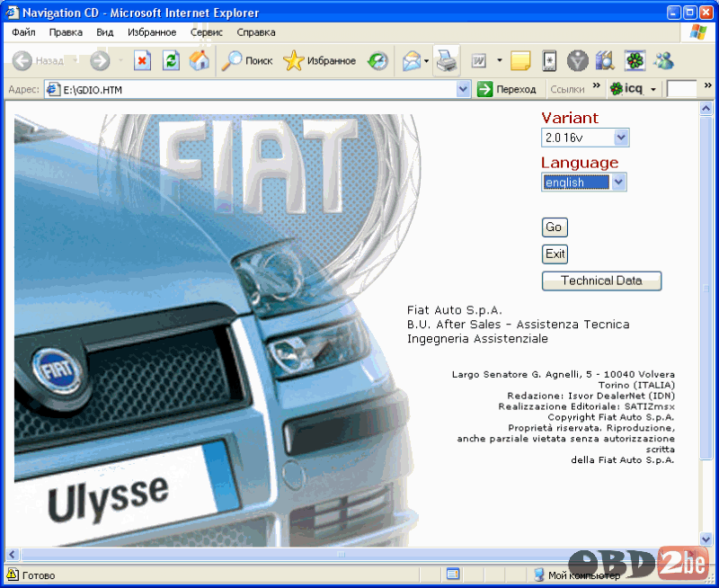Screen dimensions: 719x588
Task: Click the 'Redazione: Isvor DealerNet (IDN)' text
Action: point(591,396)
